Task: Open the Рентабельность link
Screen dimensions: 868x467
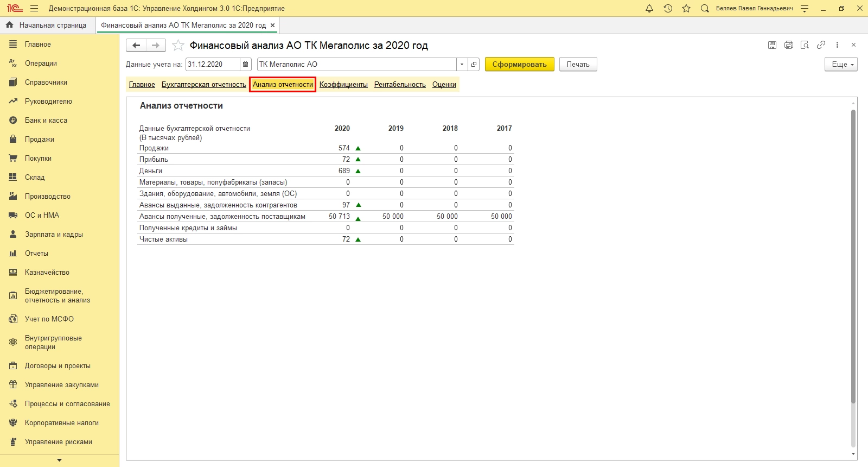Action: click(400, 85)
